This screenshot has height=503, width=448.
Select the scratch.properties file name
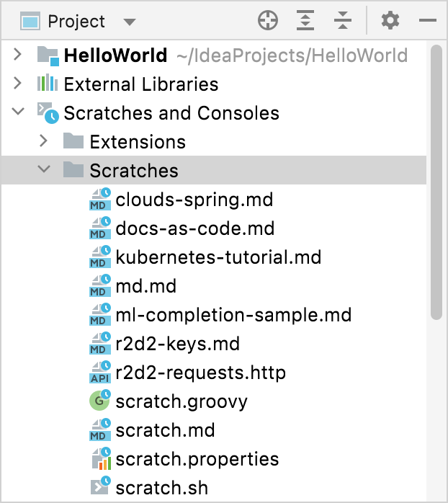pyautogui.click(x=197, y=459)
